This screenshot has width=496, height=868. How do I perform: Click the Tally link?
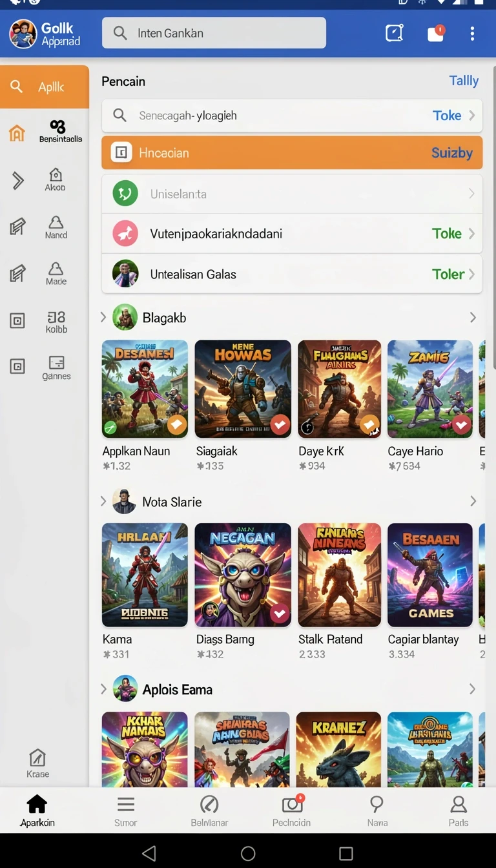tap(464, 81)
